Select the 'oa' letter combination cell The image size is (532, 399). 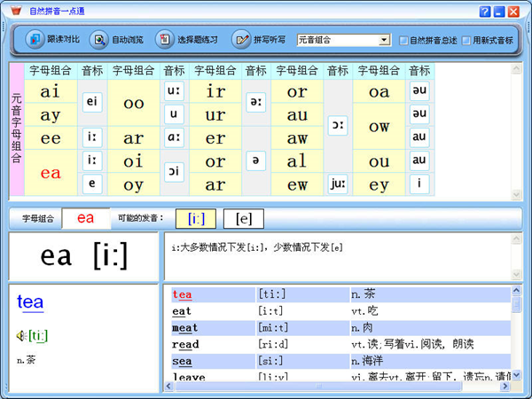[x=379, y=91]
